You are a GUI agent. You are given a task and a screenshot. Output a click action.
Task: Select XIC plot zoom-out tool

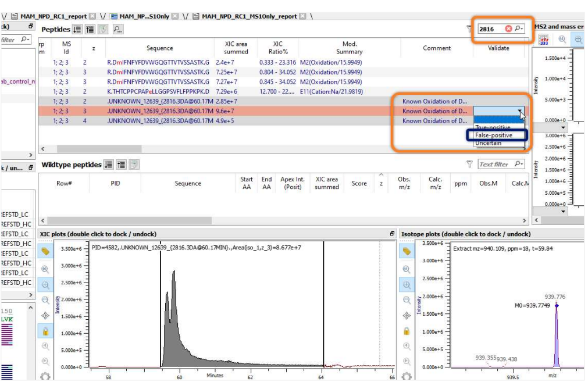click(45, 300)
